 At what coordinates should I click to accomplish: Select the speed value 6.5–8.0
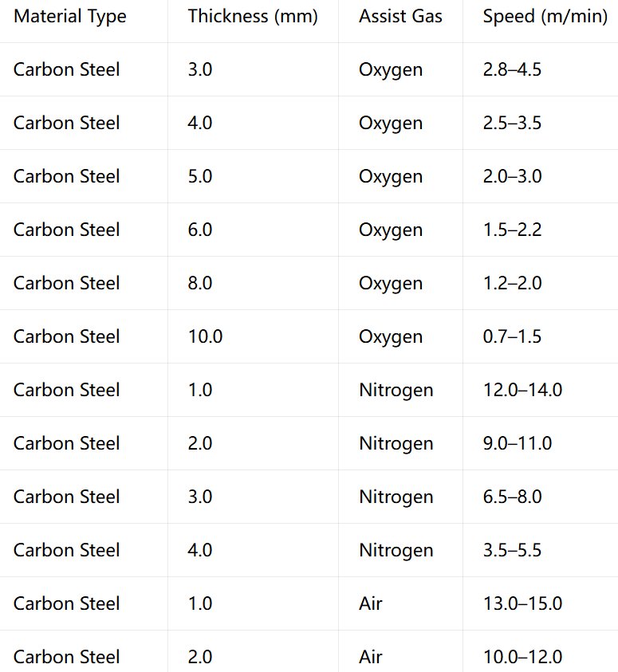tap(512, 497)
